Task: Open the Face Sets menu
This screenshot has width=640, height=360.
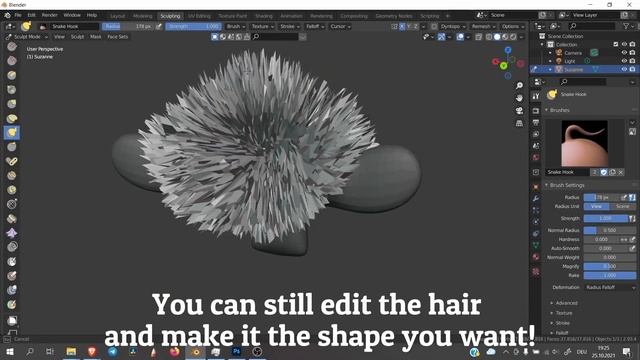Action: coord(118,37)
